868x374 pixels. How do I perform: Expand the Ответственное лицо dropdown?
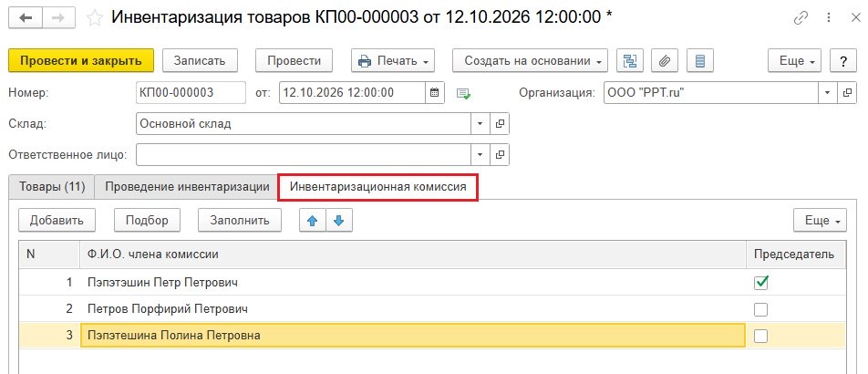tap(480, 154)
